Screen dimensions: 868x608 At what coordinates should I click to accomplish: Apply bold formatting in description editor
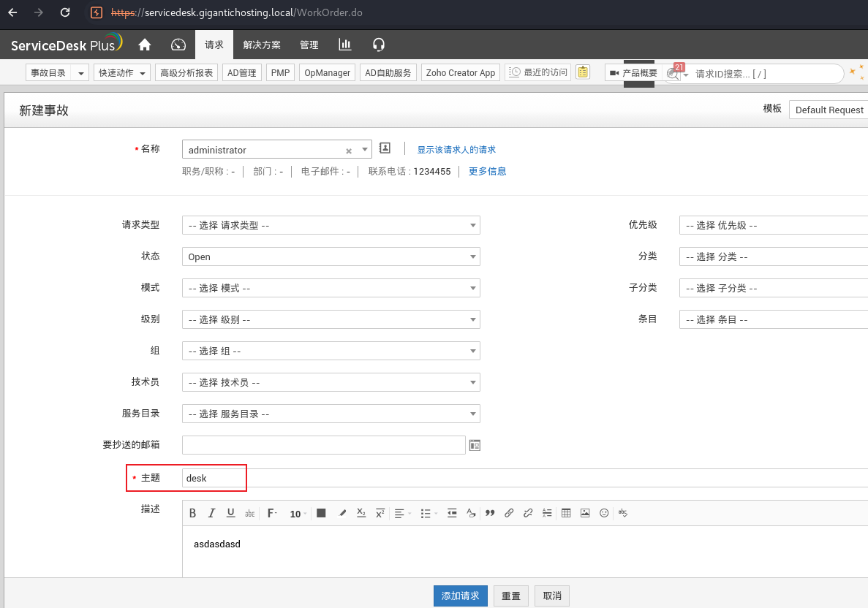pyautogui.click(x=193, y=513)
